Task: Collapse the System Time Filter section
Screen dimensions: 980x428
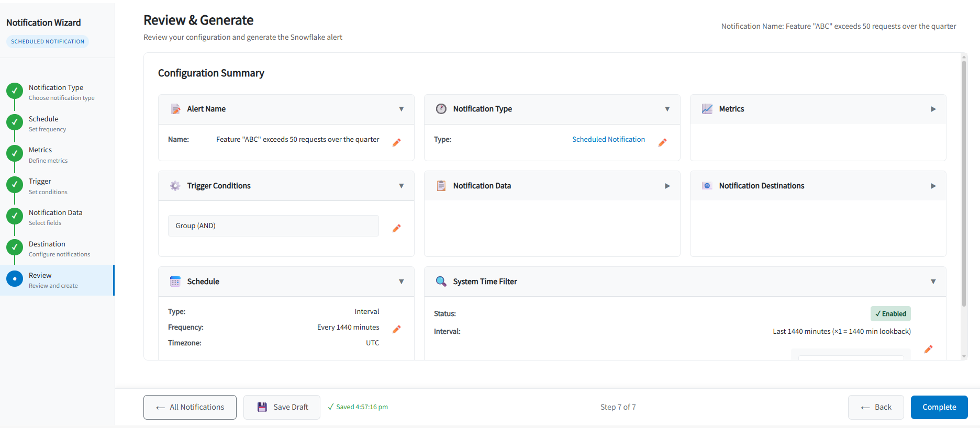Action: click(x=933, y=281)
